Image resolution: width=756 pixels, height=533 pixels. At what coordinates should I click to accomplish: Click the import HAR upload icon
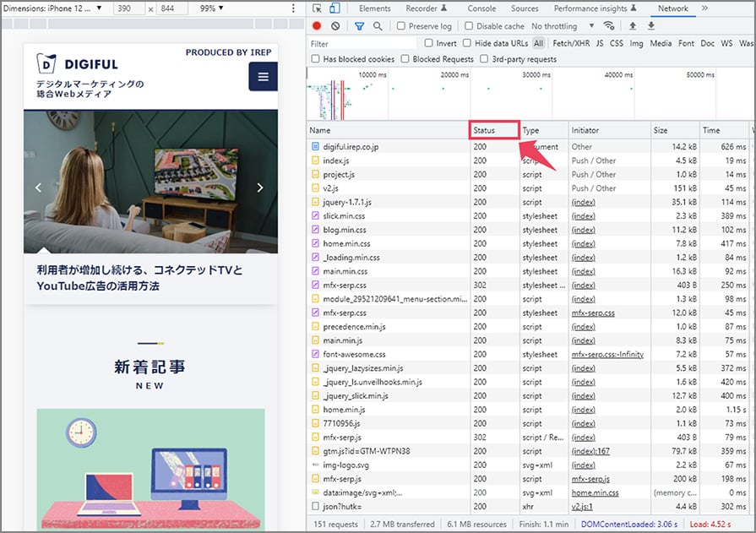633,26
